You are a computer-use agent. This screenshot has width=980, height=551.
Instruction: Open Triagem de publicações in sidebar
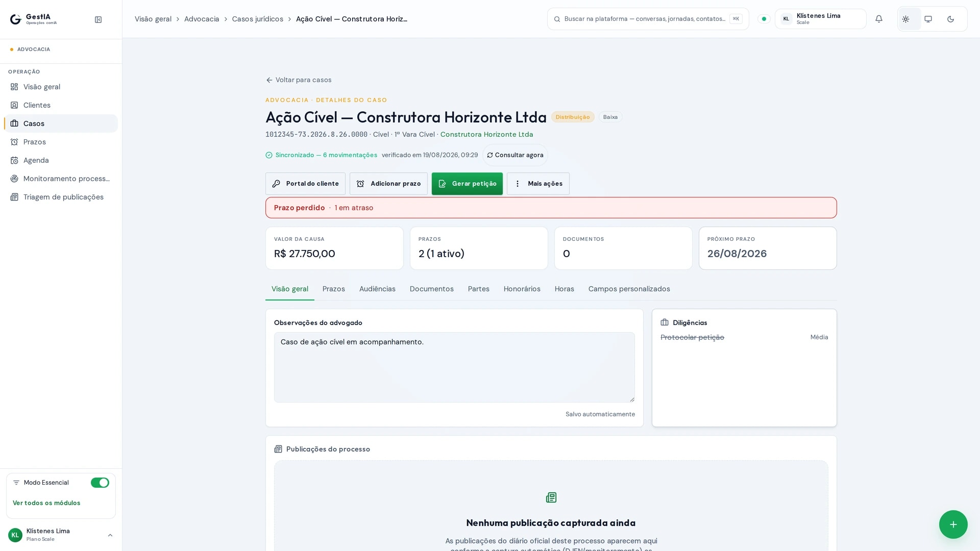[61, 197]
